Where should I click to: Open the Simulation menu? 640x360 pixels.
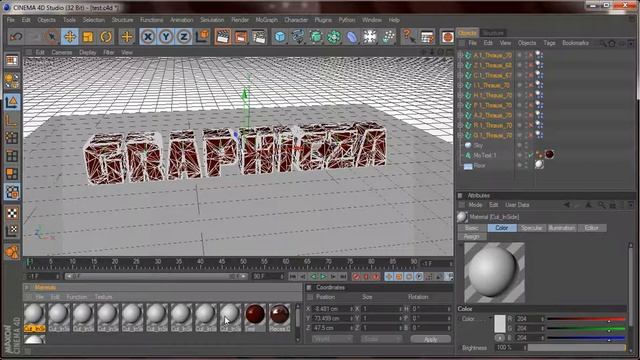tap(212, 20)
